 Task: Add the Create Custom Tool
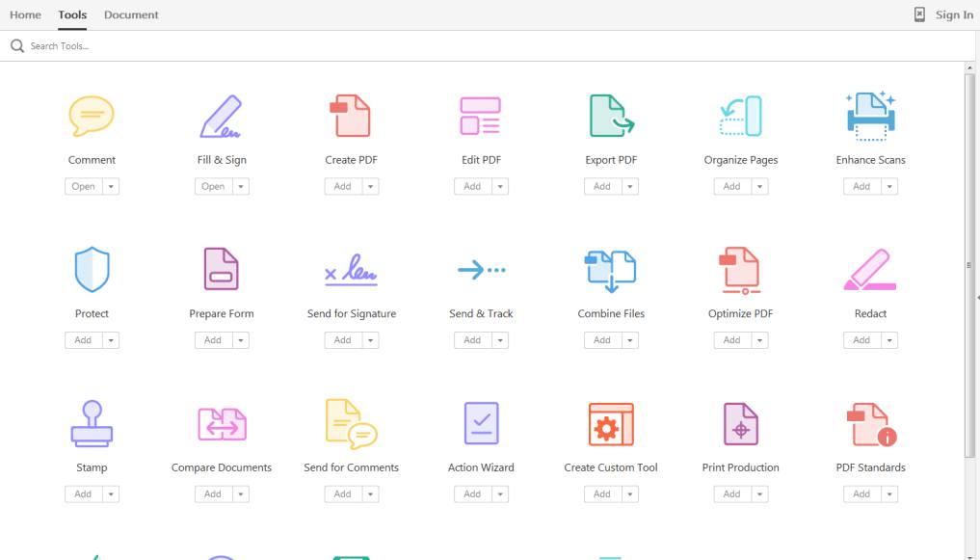pyautogui.click(x=602, y=493)
